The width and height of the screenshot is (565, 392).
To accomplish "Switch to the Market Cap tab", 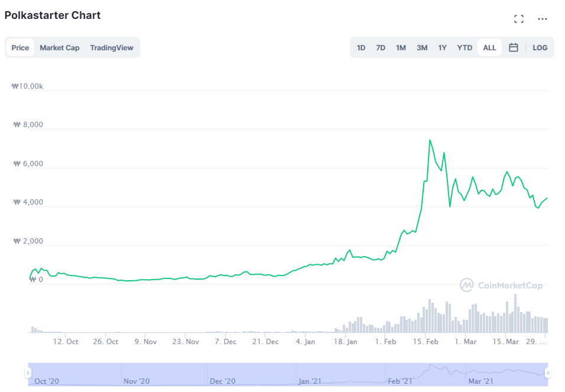I will coord(60,48).
